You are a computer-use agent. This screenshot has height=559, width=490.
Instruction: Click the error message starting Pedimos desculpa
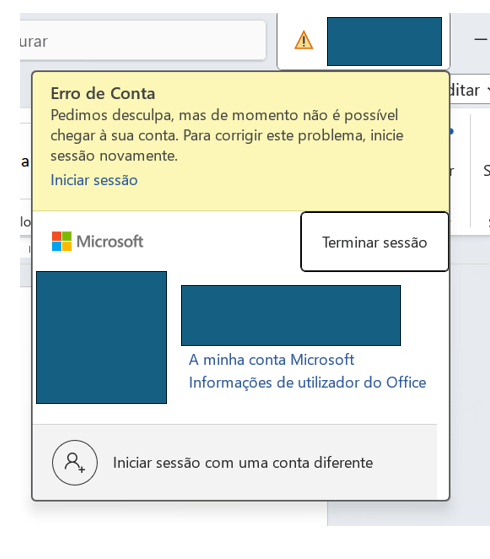tap(227, 135)
